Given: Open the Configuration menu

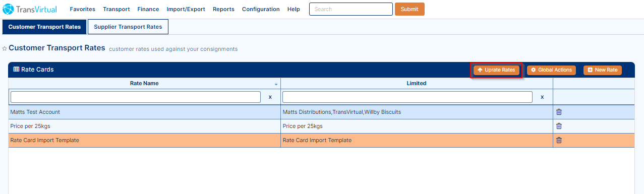Looking at the screenshot, I should (x=261, y=9).
